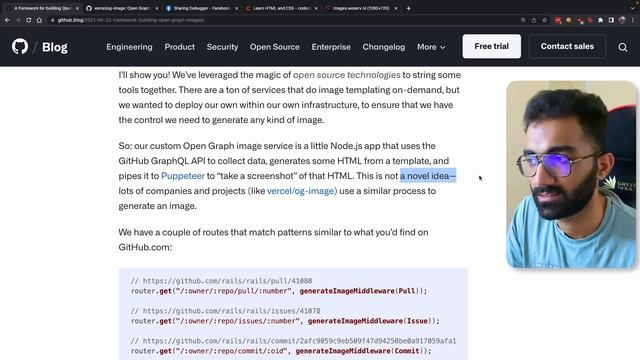Image resolution: width=640 pixels, height=360 pixels.
Task: Go back with the browser back arrow
Action: pos(7,20)
